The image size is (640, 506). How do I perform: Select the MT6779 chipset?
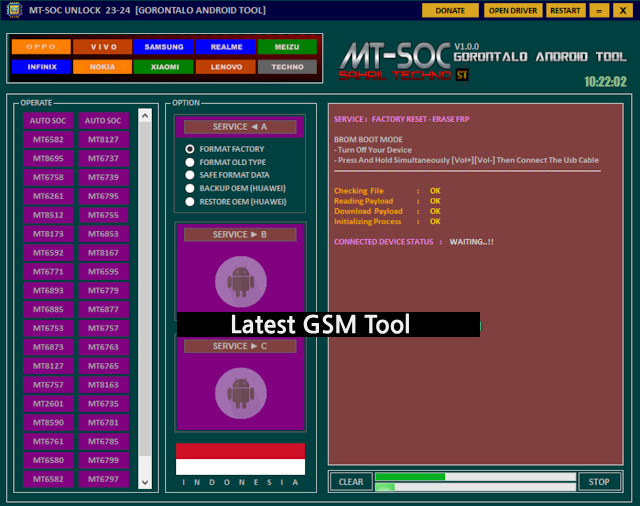[103, 291]
